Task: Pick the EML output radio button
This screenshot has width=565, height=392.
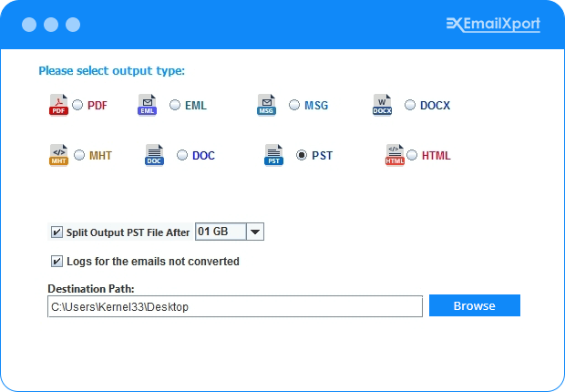Action: pos(175,105)
